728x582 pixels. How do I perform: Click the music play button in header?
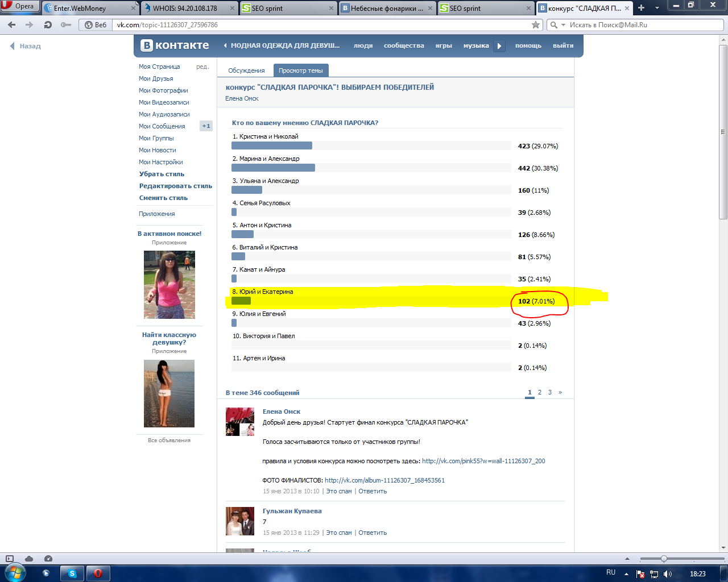coord(499,46)
